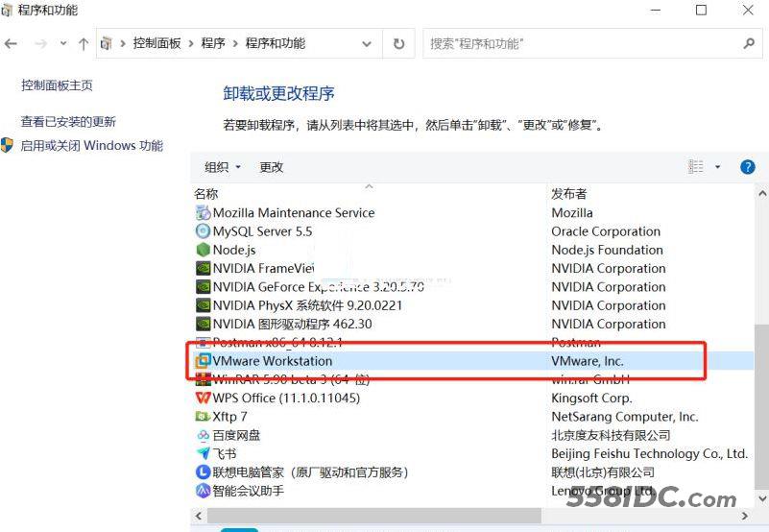Click 控制面板 in the breadcrumb path
The image size is (769, 532).
click(x=156, y=43)
